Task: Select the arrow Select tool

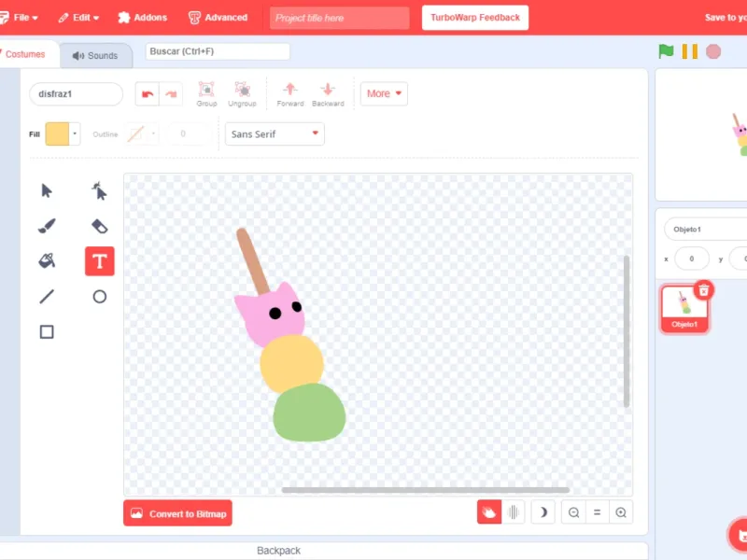Action: coord(47,191)
